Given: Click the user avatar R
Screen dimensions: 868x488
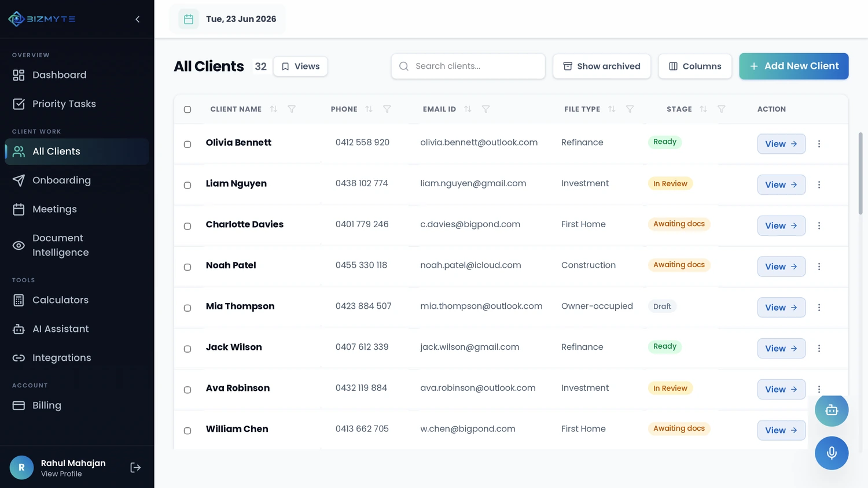Looking at the screenshot, I should click(21, 467).
